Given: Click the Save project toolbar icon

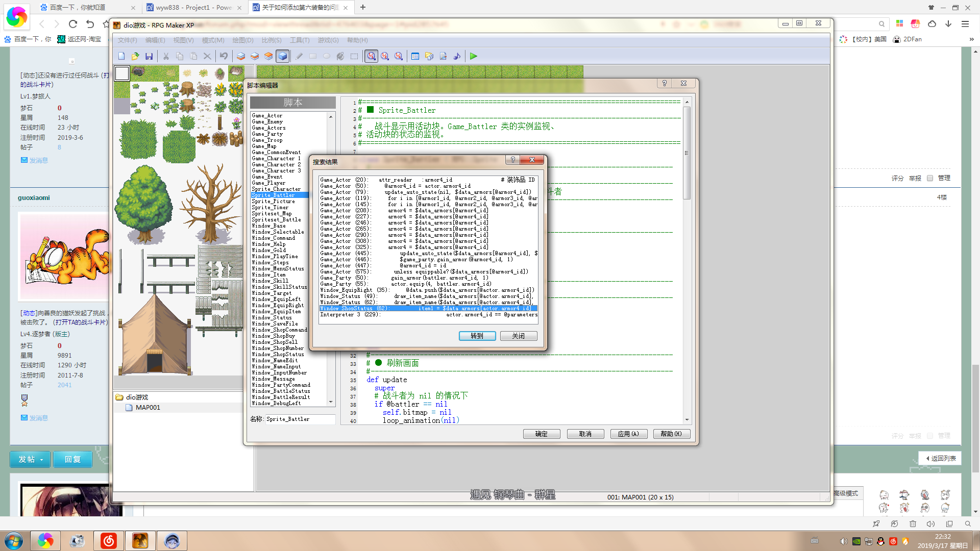Looking at the screenshot, I should [149, 56].
